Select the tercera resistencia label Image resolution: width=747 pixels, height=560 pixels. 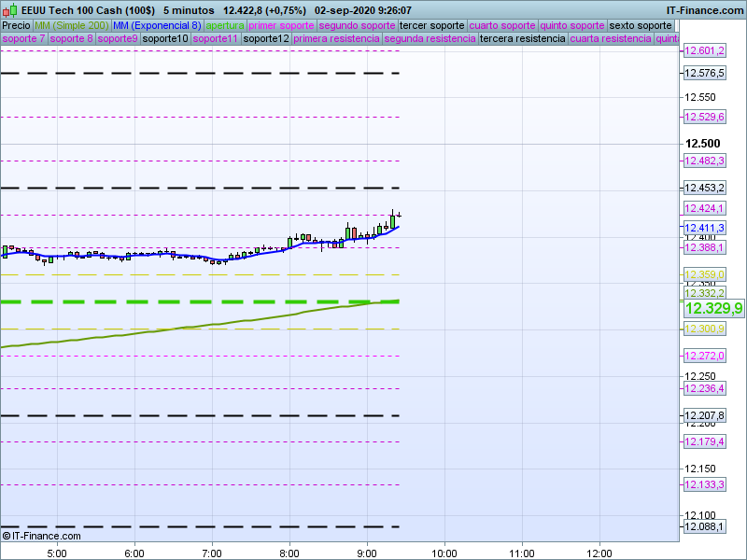(x=522, y=39)
